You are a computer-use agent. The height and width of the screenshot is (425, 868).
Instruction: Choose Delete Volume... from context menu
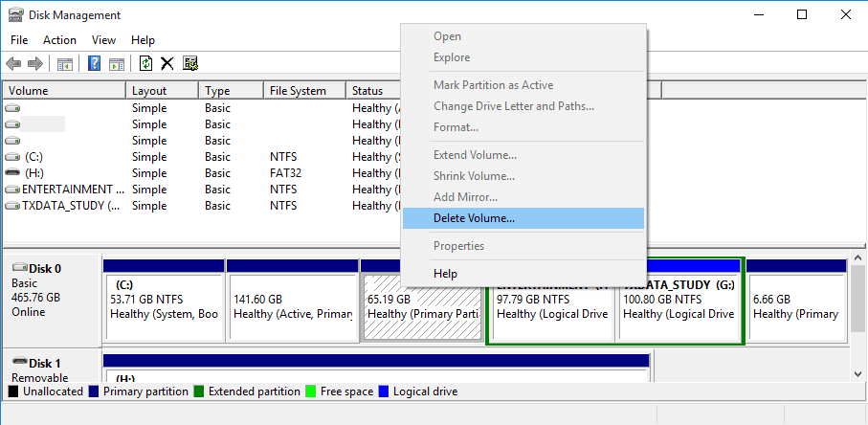523,218
